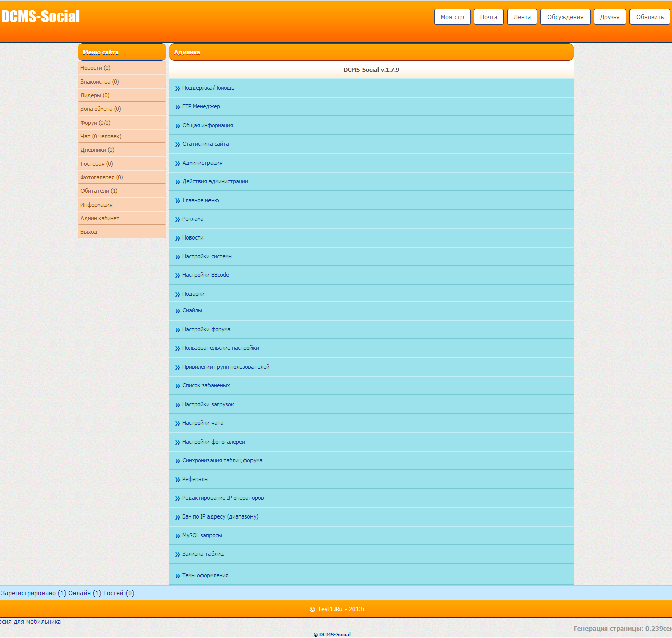The width and height of the screenshot is (672, 638).
Task: Click the arrow icon beside MySQL запросы
Action: (178, 536)
